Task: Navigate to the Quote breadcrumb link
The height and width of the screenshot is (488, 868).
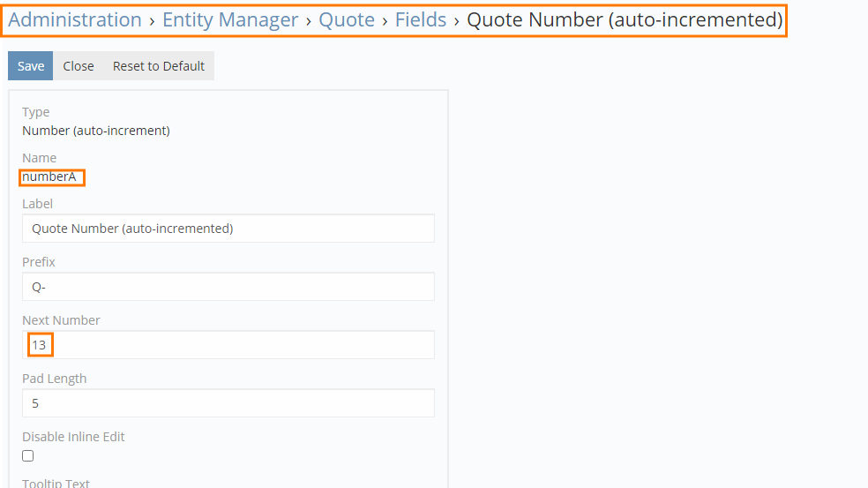Action: click(347, 20)
